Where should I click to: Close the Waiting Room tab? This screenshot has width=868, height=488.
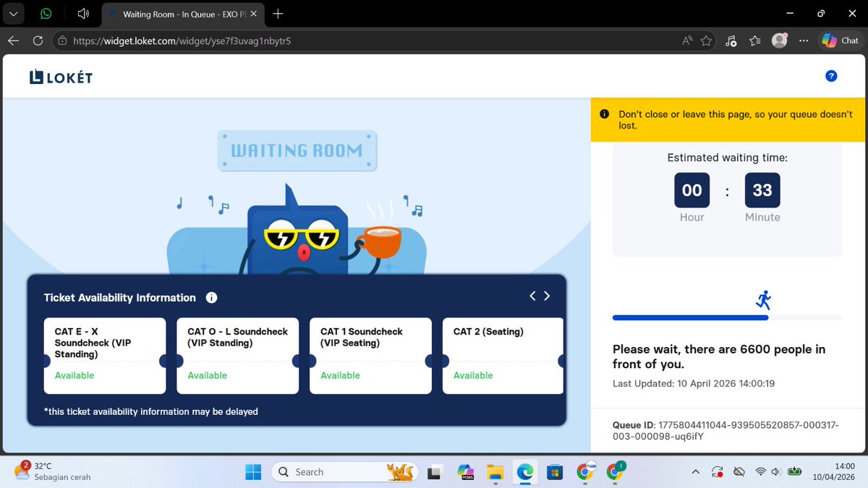pyautogui.click(x=252, y=14)
